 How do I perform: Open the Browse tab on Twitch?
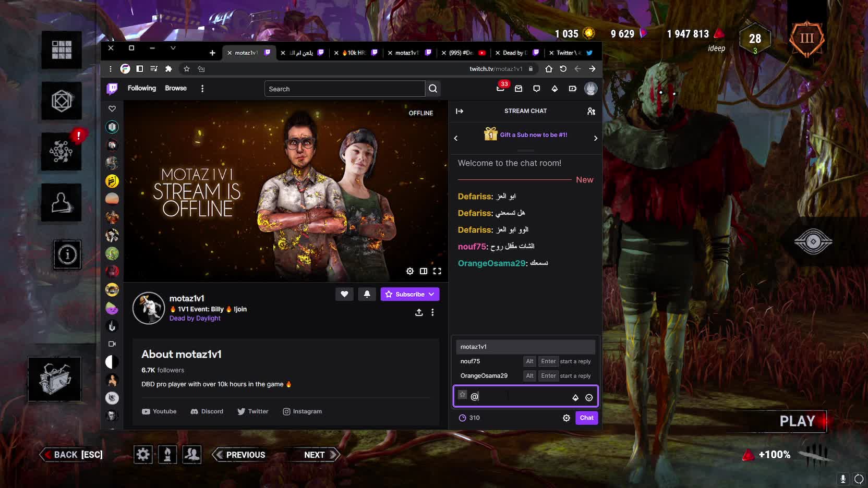point(176,88)
